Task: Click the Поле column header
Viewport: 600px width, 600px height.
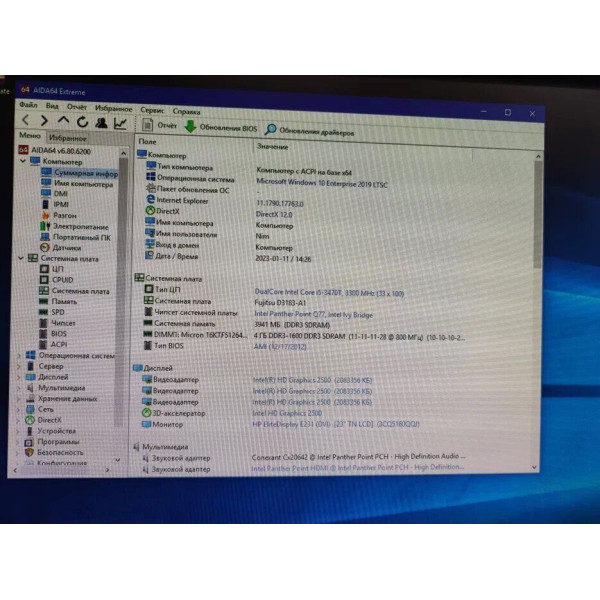Action: pos(147,141)
